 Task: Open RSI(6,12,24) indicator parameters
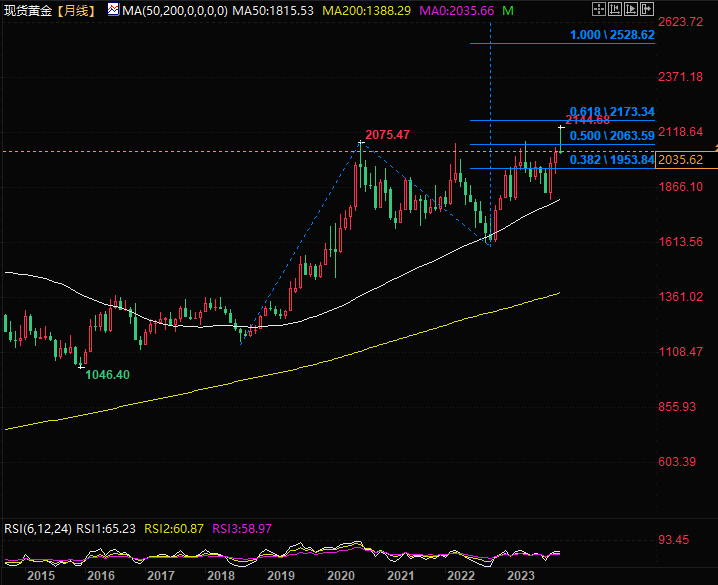38,529
